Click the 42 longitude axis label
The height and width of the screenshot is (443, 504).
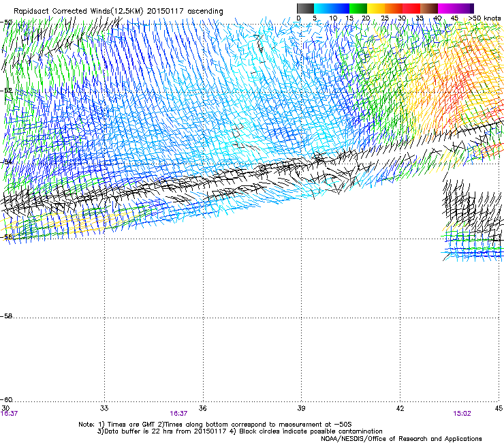pyautogui.click(x=400, y=408)
